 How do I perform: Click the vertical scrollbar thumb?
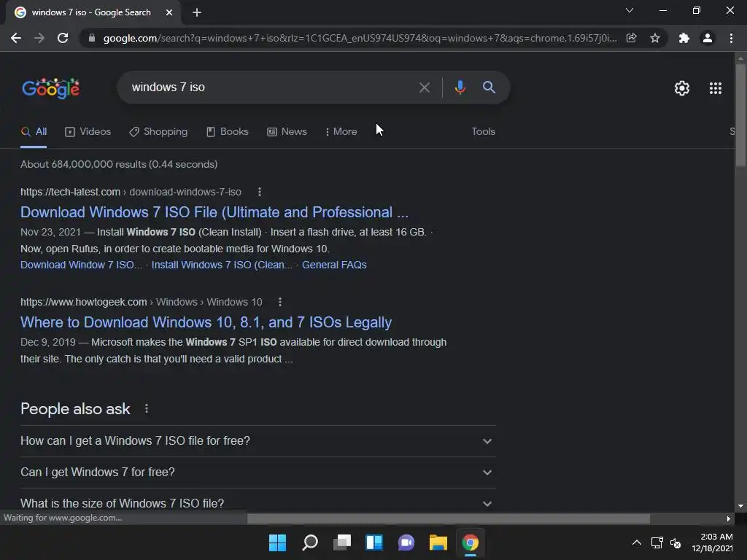[740, 114]
